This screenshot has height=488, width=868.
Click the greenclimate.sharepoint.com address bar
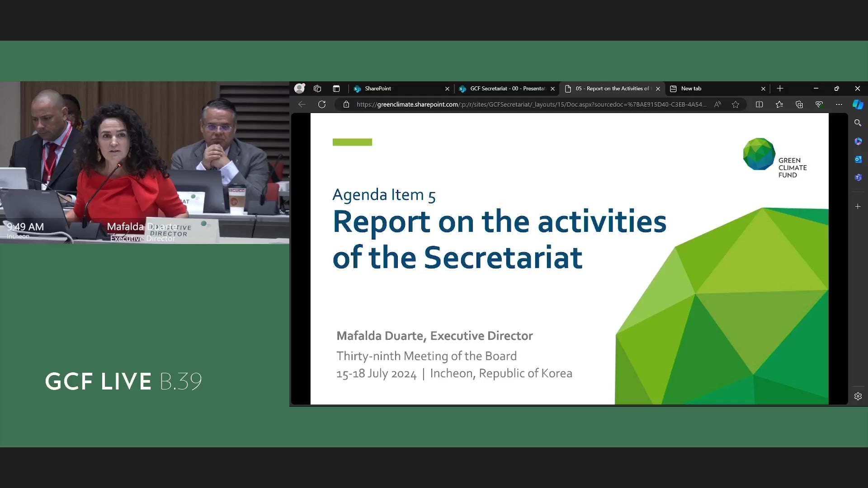[531, 104]
